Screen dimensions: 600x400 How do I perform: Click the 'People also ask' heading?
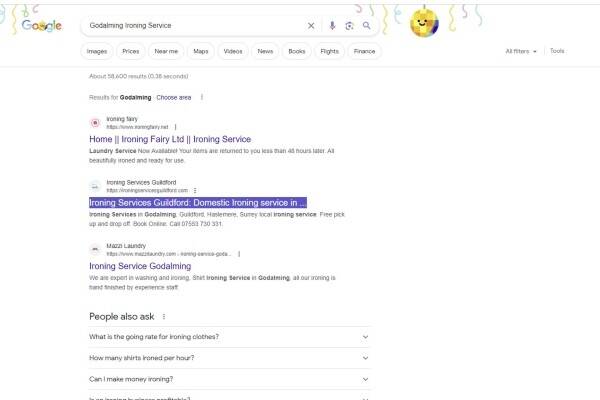pos(122,317)
